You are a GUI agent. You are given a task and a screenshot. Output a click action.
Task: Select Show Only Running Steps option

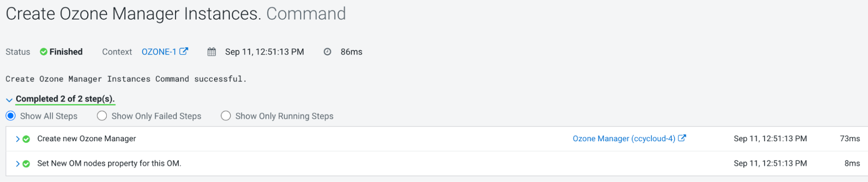tap(226, 116)
